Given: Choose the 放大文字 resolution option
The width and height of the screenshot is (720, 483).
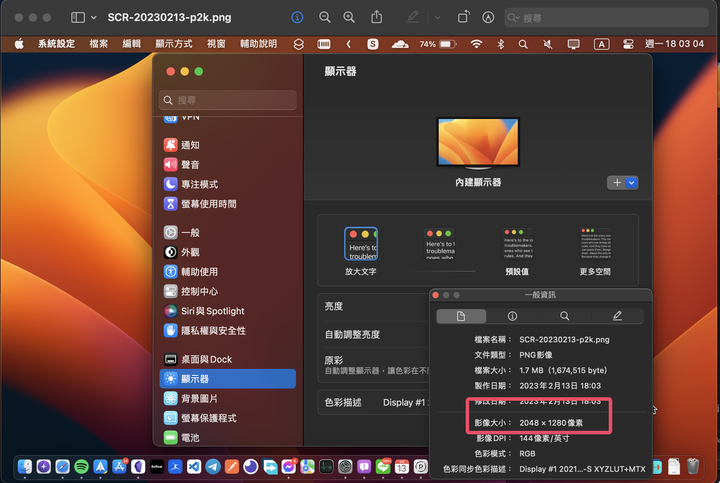Looking at the screenshot, I should tap(361, 251).
